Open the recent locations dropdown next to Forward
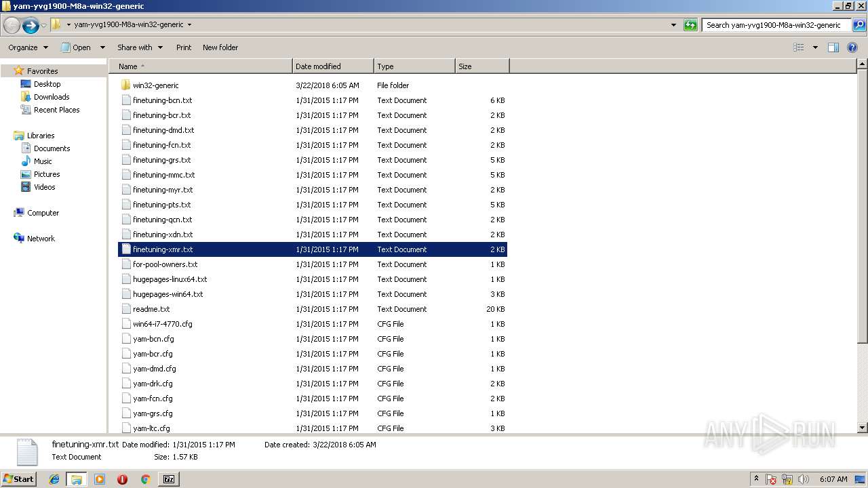 [x=44, y=26]
